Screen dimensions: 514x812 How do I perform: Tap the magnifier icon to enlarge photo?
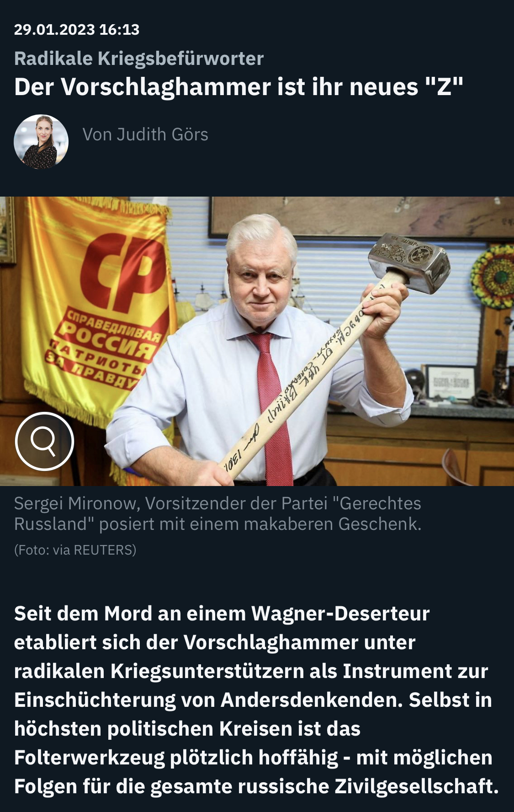[44, 441]
